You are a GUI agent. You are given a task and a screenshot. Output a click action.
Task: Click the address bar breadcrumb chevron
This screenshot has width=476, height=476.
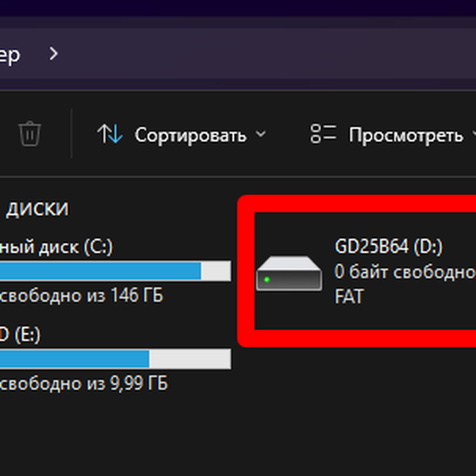coord(54,54)
